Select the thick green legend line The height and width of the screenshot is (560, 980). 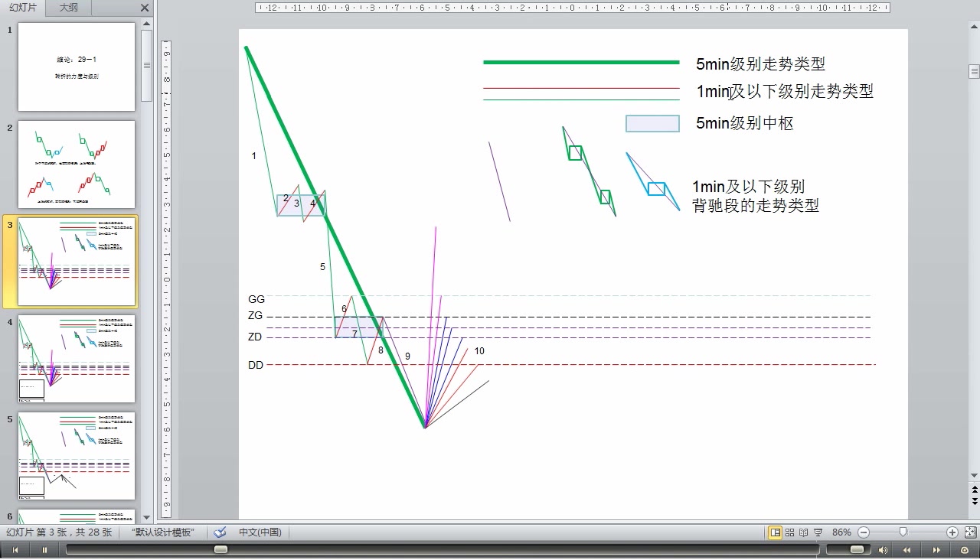click(581, 62)
